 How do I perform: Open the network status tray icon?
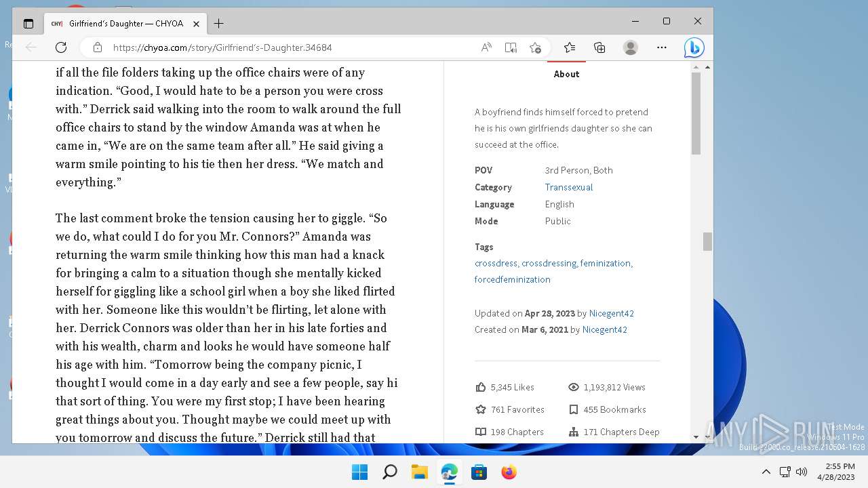(785, 472)
